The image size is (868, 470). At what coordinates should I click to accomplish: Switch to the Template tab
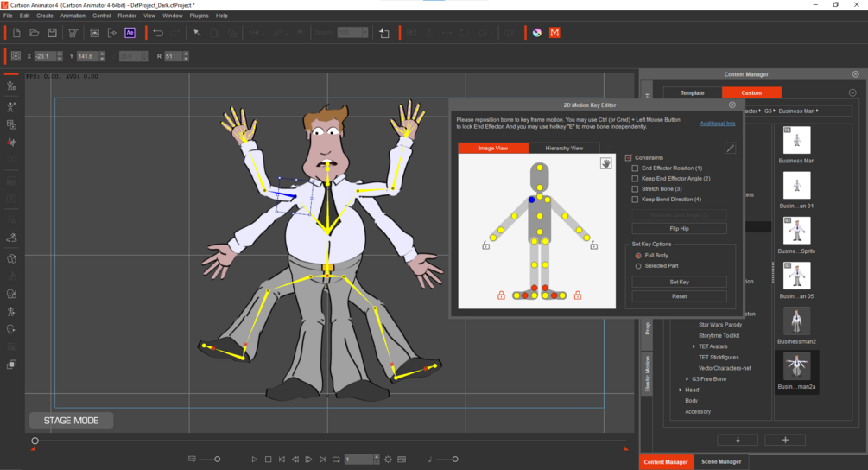click(692, 92)
